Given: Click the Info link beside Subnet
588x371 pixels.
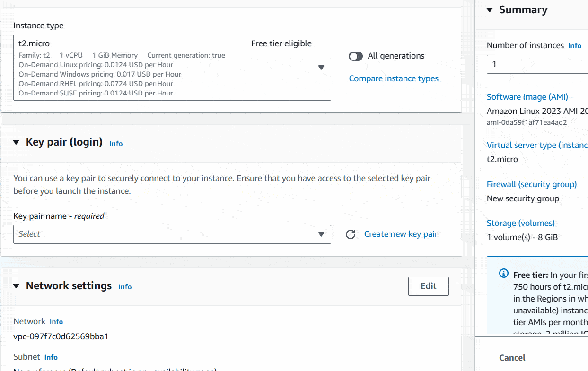Looking at the screenshot, I should [x=51, y=357].
